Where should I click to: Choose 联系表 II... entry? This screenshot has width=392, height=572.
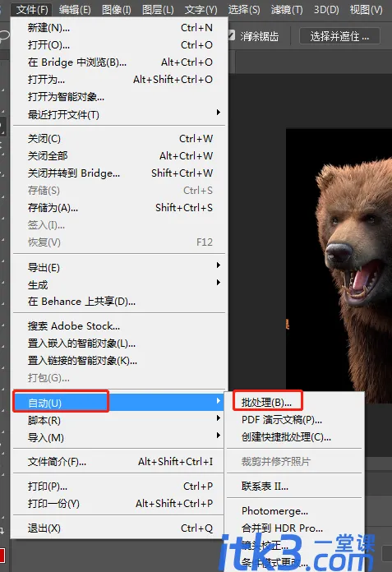[295, 487]
